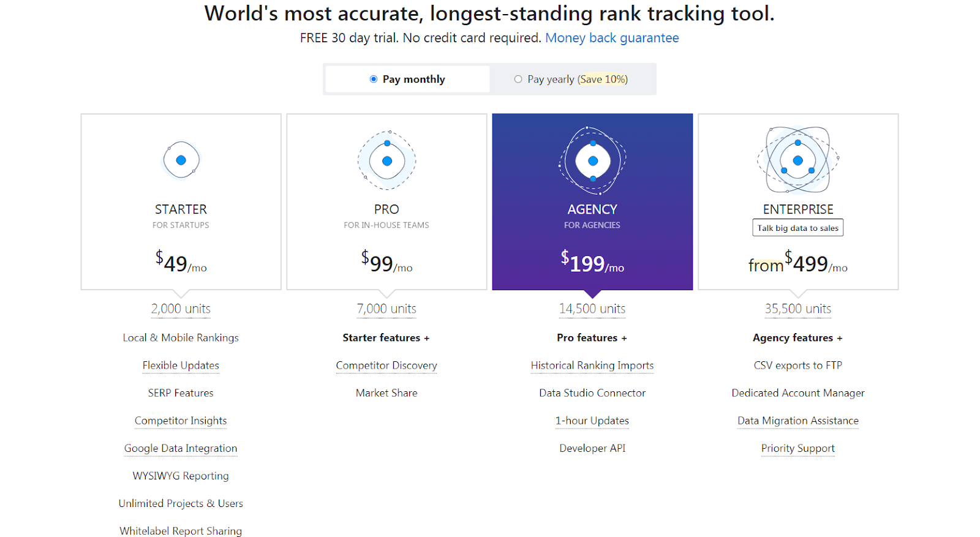The width and height of the screenshot is (980, 537).
Task: Open the Flexible Updates feature link
Action: [x=181, y=366]
